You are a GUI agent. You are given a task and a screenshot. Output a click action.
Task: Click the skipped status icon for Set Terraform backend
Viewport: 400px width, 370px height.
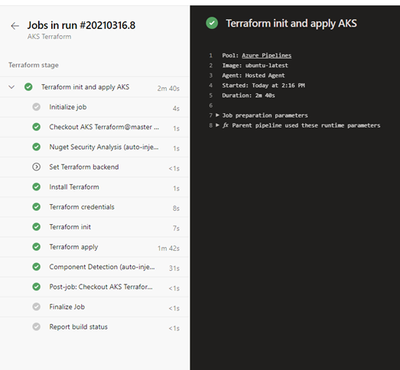click(36, 167)
